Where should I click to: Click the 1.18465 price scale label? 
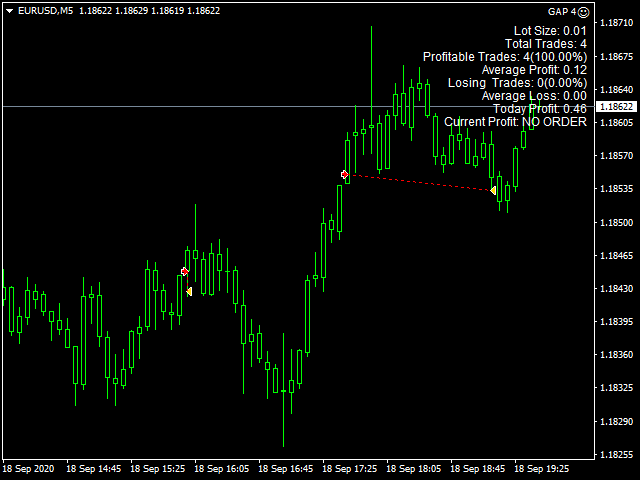point(616,256)
